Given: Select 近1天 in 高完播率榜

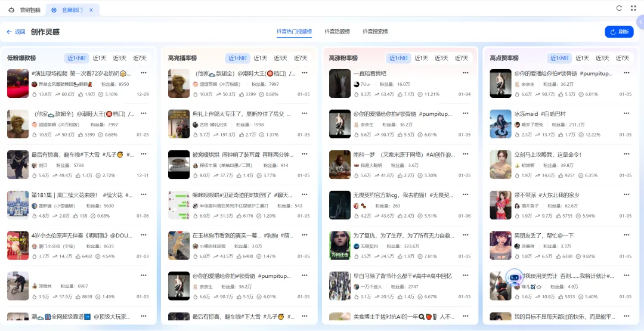Looking at the screenshot, I should pyautogui.click(x=260, y=58).
